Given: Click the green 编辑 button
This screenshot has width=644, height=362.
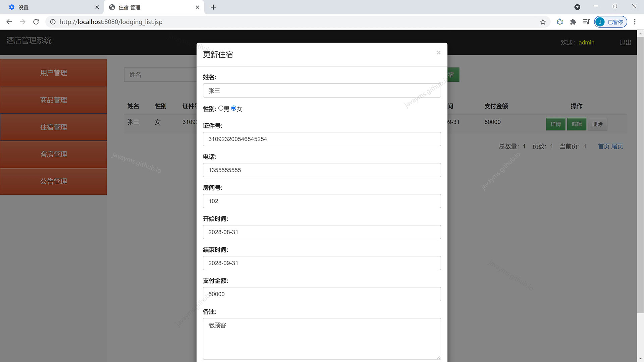Looking at the screenshot, I should click(x=576, y=124).
